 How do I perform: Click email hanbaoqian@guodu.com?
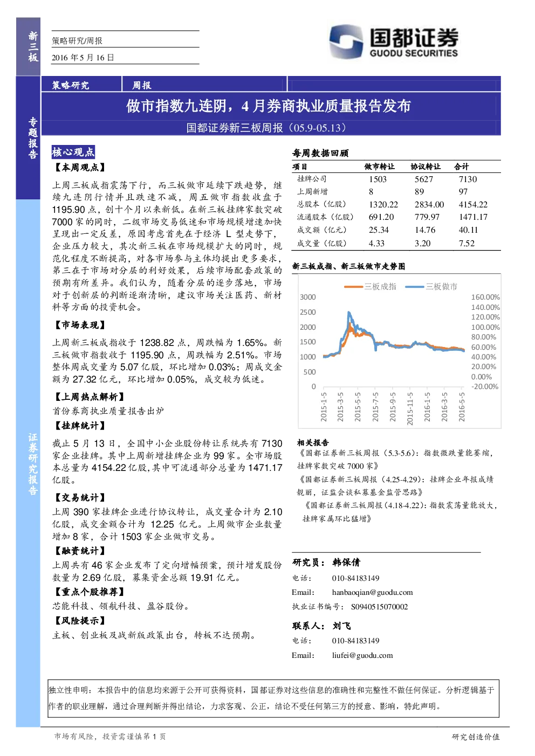(372, 592)
